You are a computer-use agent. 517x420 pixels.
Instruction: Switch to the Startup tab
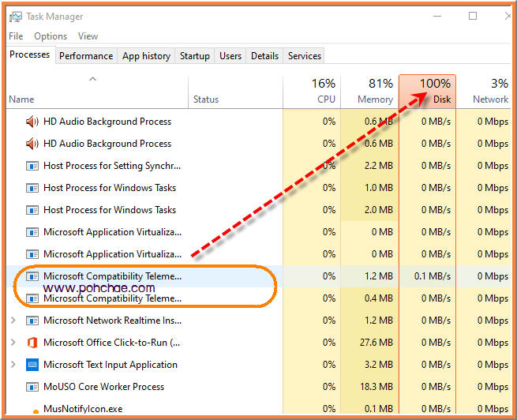point(194,56)
